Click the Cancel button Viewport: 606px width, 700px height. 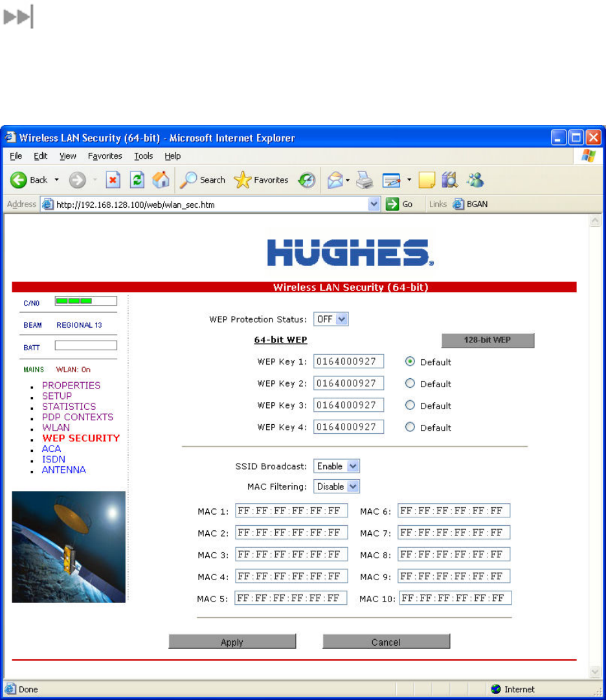tap(386, 642)
